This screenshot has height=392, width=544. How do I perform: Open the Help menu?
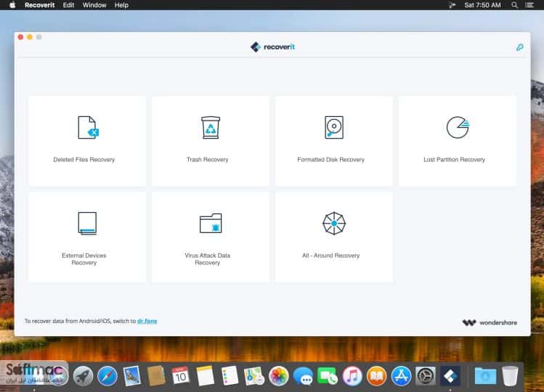tap(121, 5)
